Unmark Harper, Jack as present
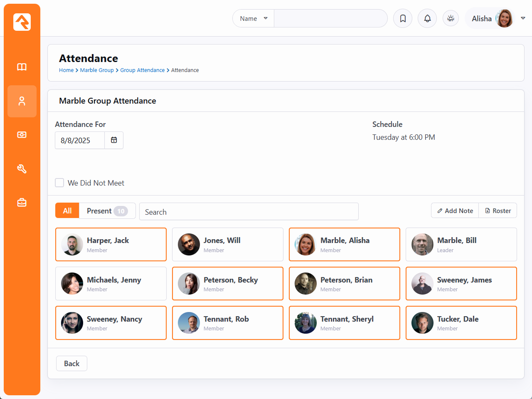Image resolution: width=532 pixels, height=399 pixels. tap(111, 245)
